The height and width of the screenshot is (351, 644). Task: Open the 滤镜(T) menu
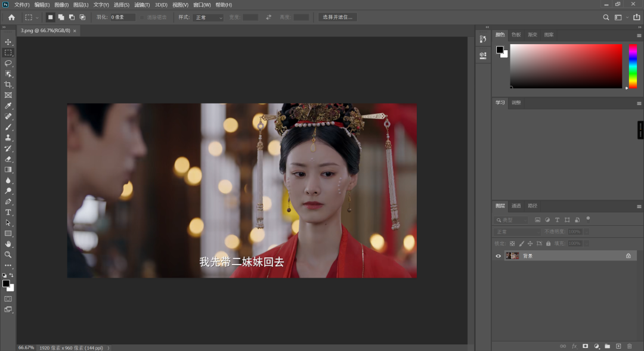142,5
